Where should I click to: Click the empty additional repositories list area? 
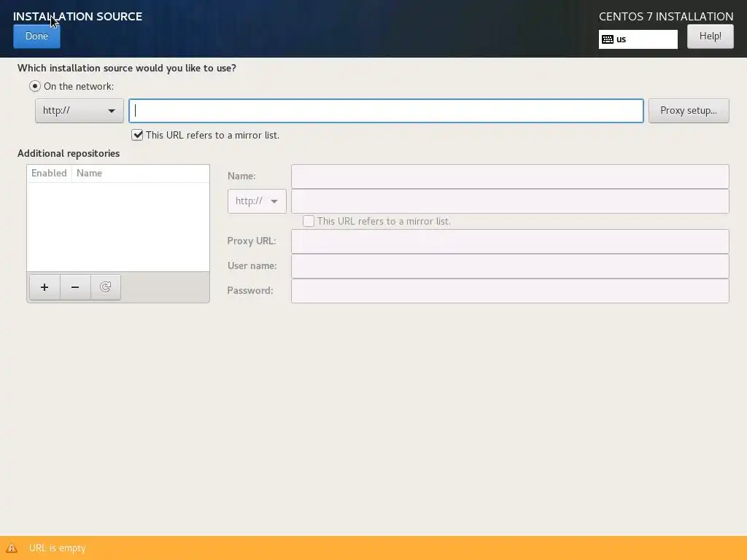pos(118,227)
